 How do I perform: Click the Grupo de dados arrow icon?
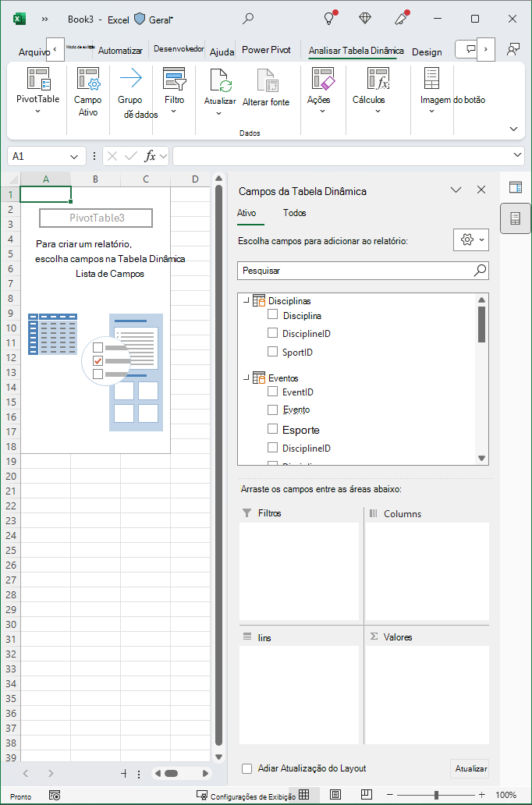(x=130, y=79)
